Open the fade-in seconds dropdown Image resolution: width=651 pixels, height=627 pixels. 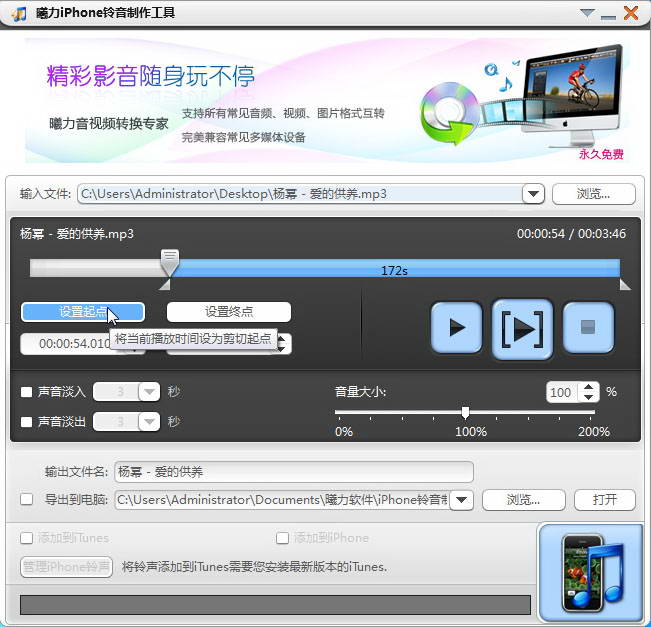149,392
